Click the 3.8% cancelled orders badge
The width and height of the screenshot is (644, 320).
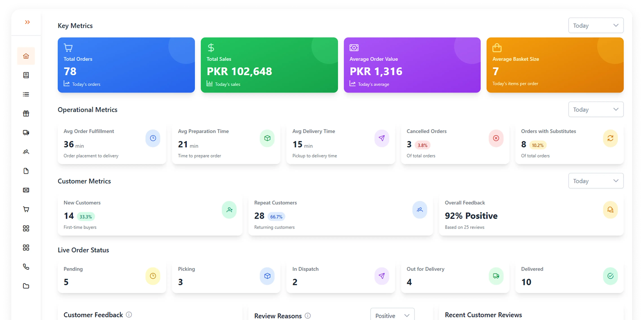(423, 145)
